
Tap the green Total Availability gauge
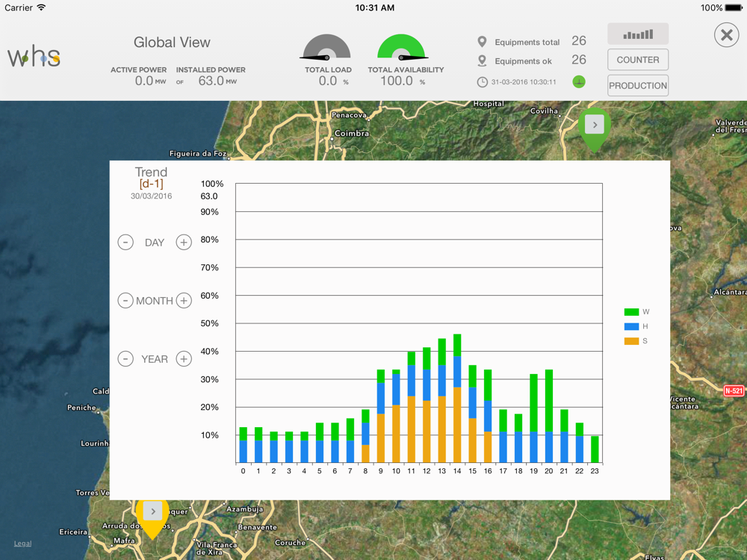point(401,47)
